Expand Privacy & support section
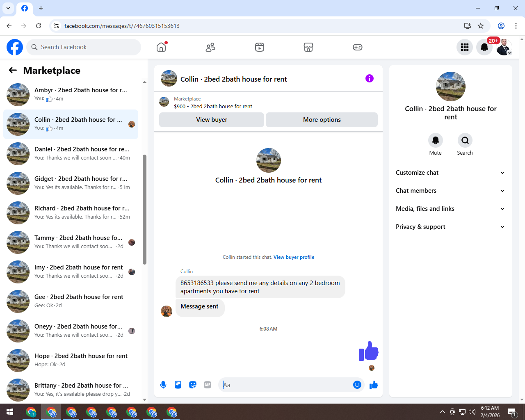The height and width of the screenshot is (420, 525). [450, 227]
